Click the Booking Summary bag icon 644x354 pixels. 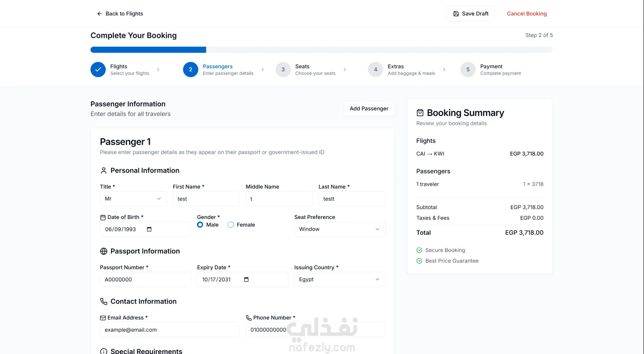420,113
